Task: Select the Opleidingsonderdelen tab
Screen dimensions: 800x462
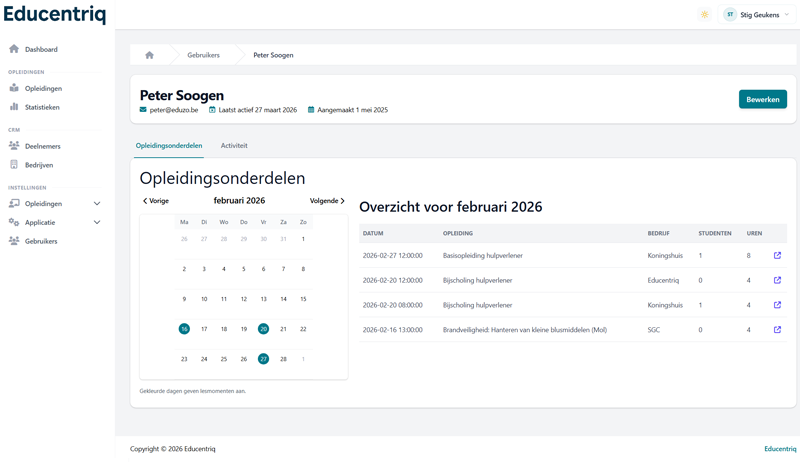Action: tap(169, 146)
